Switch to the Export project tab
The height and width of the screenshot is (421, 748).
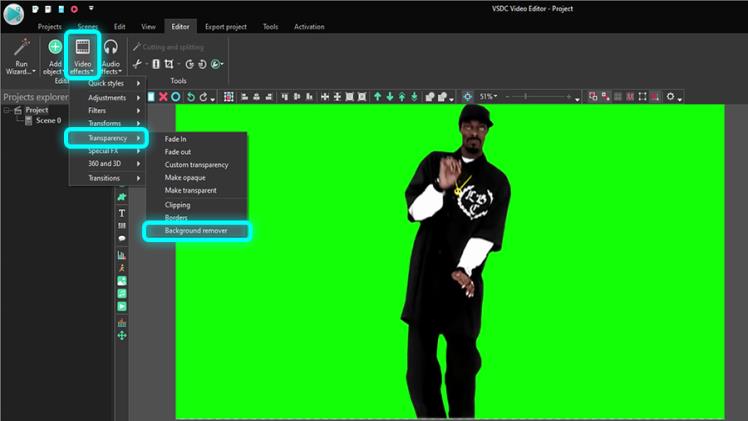tap(225, 27)
